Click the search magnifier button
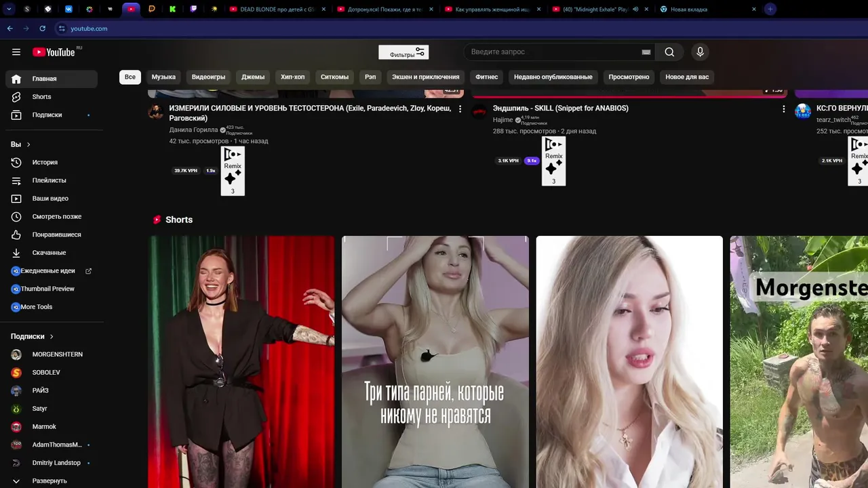The image size is (868, 488). [669, 52]
